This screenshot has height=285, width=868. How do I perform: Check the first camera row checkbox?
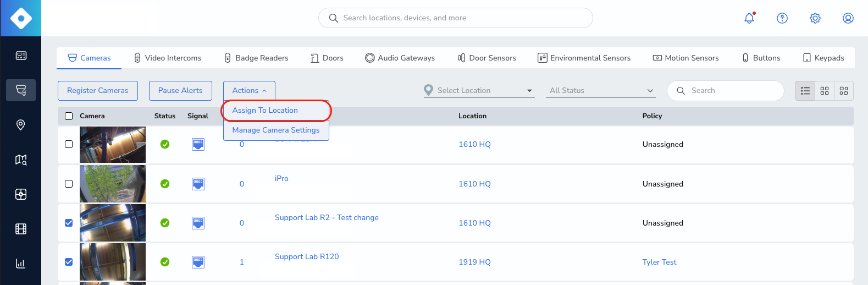coord(69,144)
